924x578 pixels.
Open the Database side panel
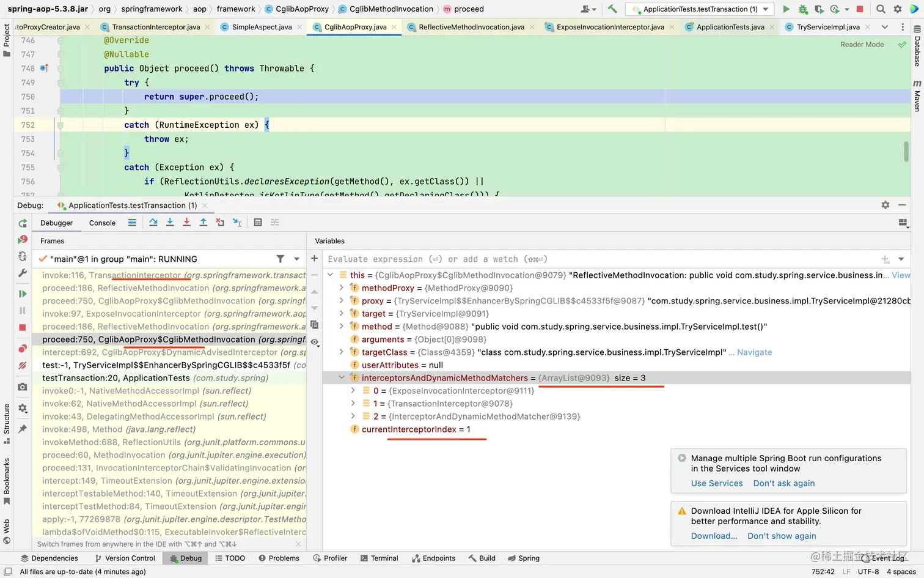coord(917,46)
